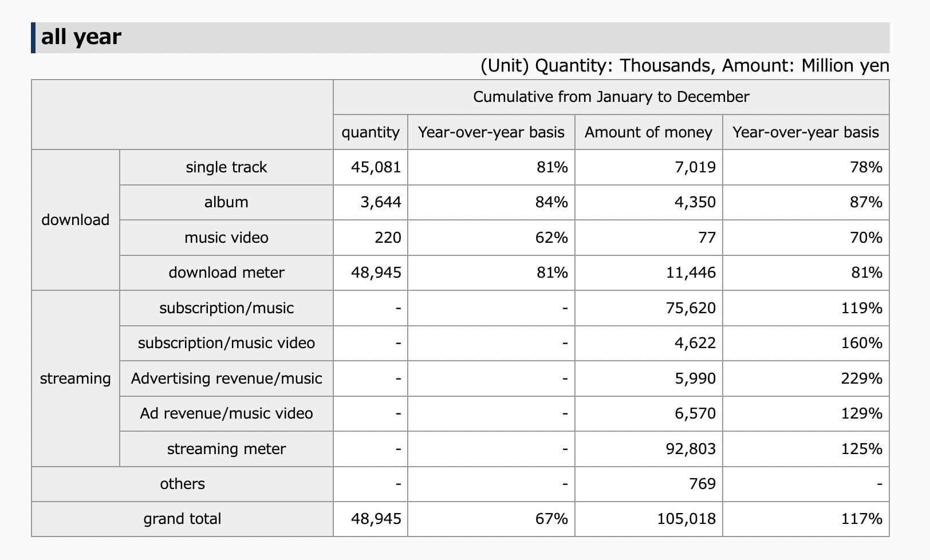Click the "Advertising revenue/music" row label
The height and width of the screenshot is (560, 930).
tap(226, 378)
